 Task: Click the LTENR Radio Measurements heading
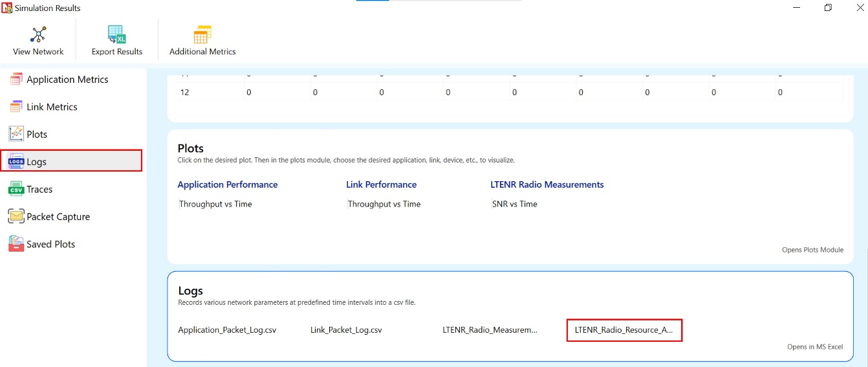coord(547,184)
